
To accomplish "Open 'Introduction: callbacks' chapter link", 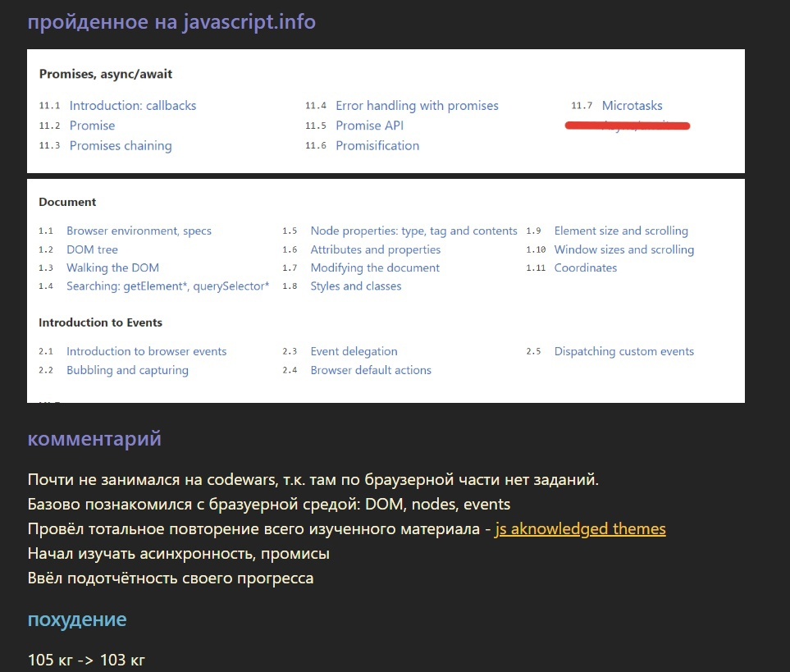I will (133, 106).
